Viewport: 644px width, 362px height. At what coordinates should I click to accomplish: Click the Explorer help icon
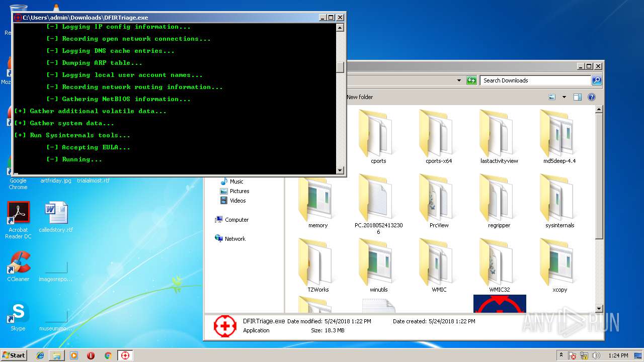pyautogui.click(x=592, y=97)
